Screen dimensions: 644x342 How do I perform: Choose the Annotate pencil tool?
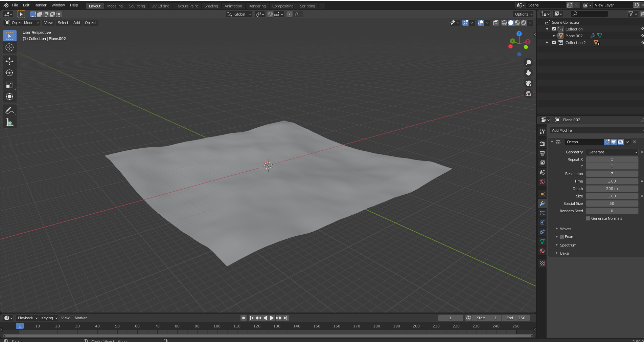[x=9, y=110]
